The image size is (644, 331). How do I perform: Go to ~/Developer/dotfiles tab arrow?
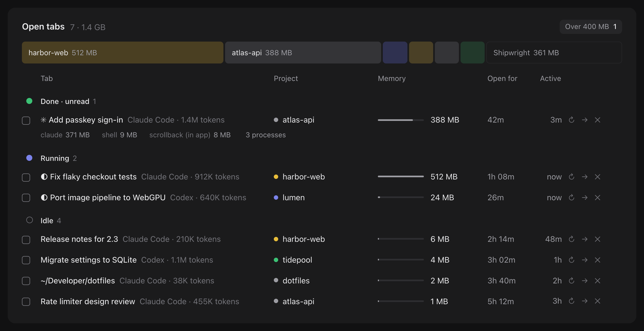(585, 281)
